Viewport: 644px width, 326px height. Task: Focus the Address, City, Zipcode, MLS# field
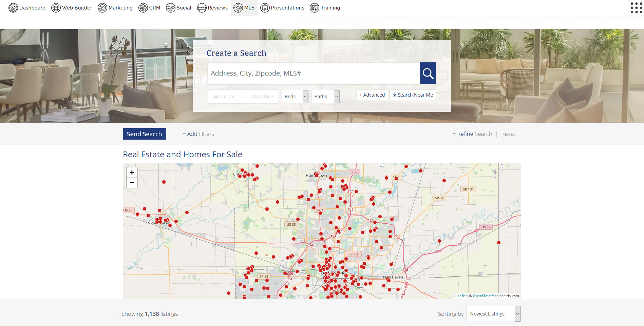(314, 73)
